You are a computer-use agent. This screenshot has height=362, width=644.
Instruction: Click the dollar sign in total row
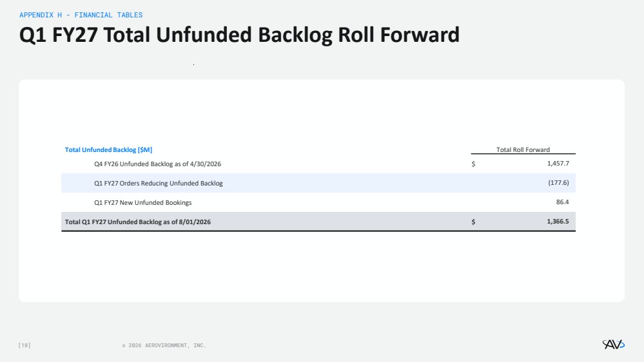(473, 222)
